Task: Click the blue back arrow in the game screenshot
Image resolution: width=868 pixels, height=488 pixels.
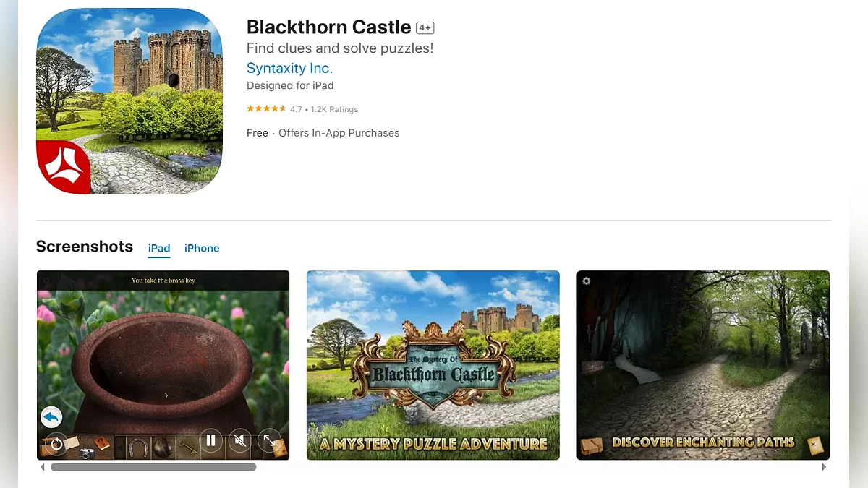Action: 51,417
